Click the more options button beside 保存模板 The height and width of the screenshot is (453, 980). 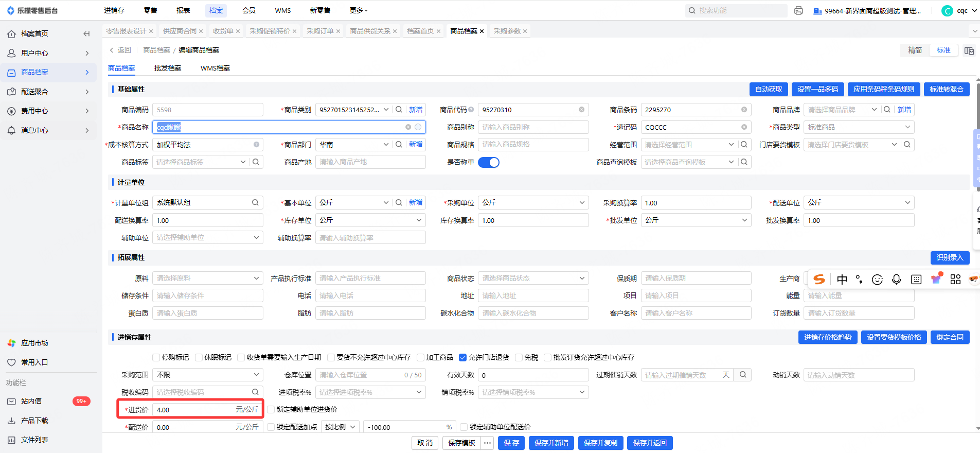(x=487, y=443)
